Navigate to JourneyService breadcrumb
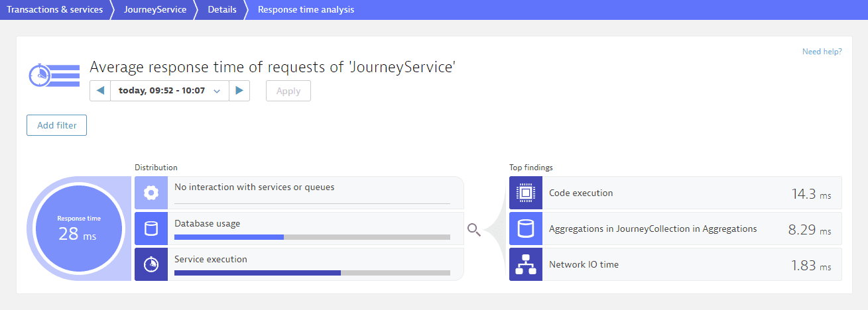Screen dimensions: 868x310 [155, 10]
